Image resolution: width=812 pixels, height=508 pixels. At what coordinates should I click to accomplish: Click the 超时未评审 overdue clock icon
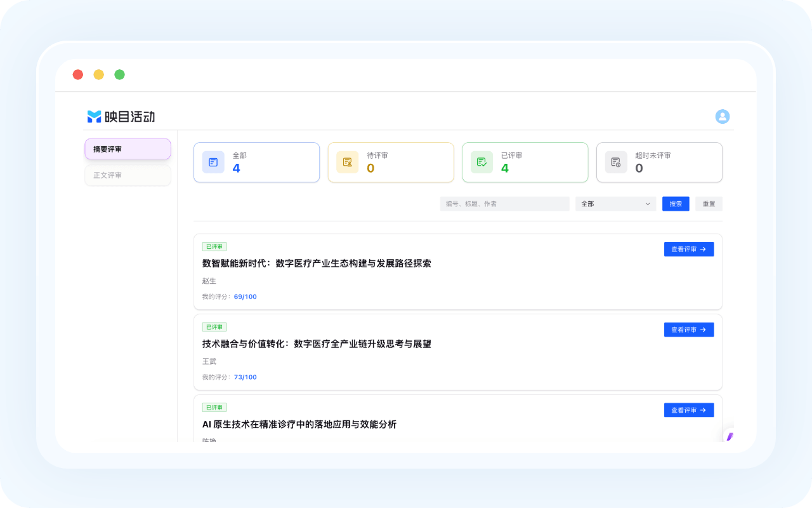pos(616,163)
